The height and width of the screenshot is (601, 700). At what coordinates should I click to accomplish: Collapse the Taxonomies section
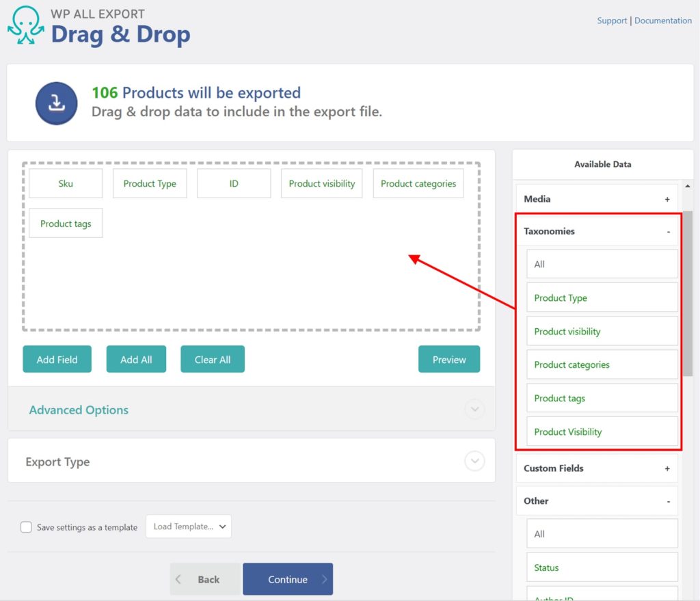tap(667, 231)
